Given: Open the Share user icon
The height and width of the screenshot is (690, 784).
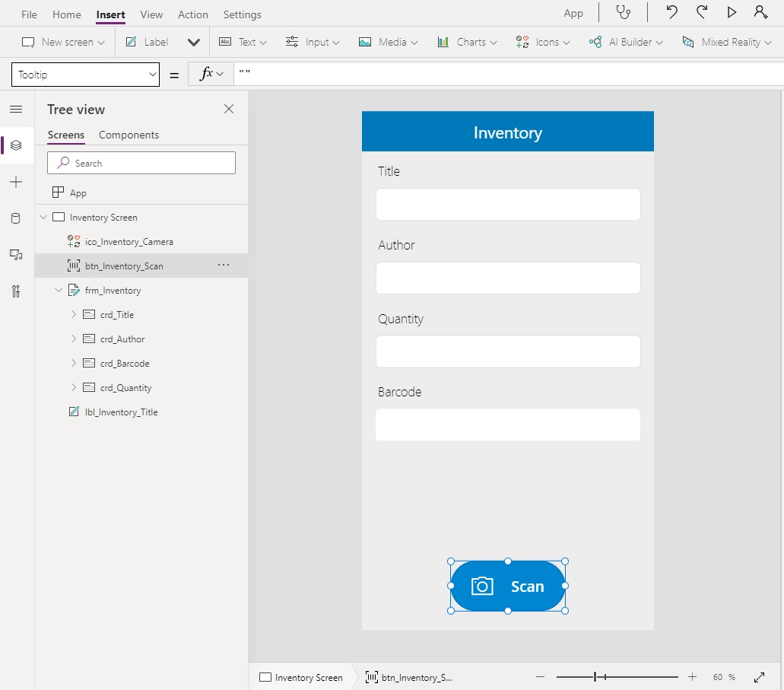Looking at the screenshot, I should pos(760,12).
